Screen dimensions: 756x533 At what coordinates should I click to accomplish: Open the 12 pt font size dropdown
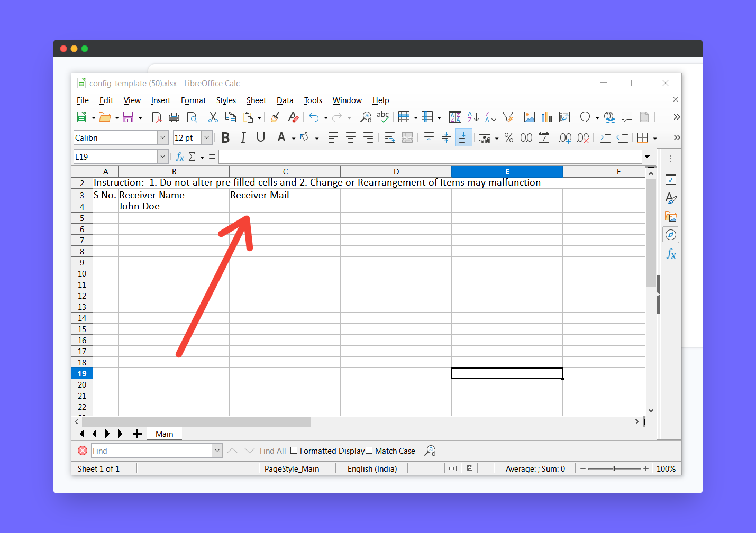207,137
